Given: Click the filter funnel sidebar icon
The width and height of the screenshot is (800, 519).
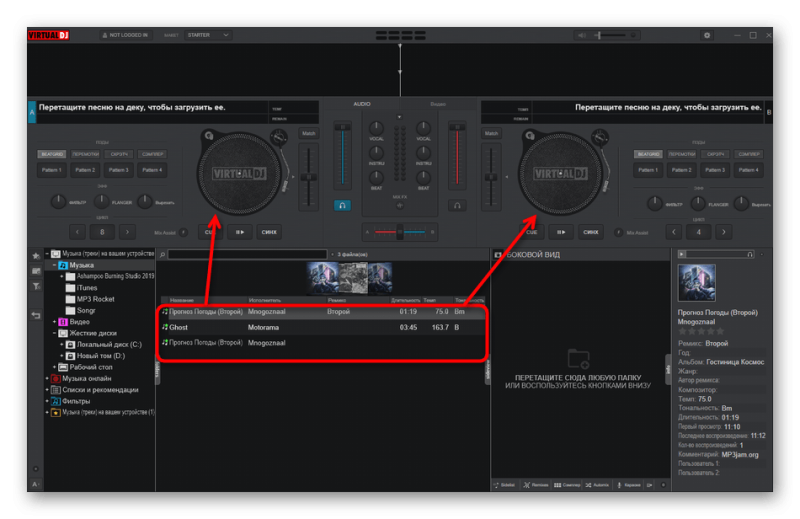Looking at the screenshot, I should pos(36,286).
